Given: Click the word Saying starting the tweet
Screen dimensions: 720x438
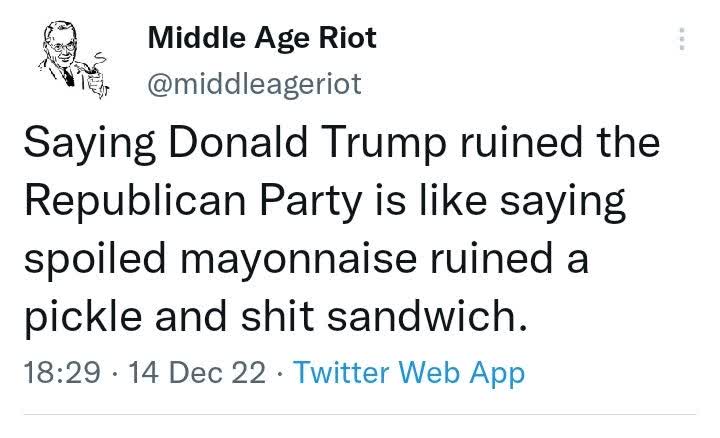Looking at the screenshot, I should pyautogui.click(x=90, y=143).
